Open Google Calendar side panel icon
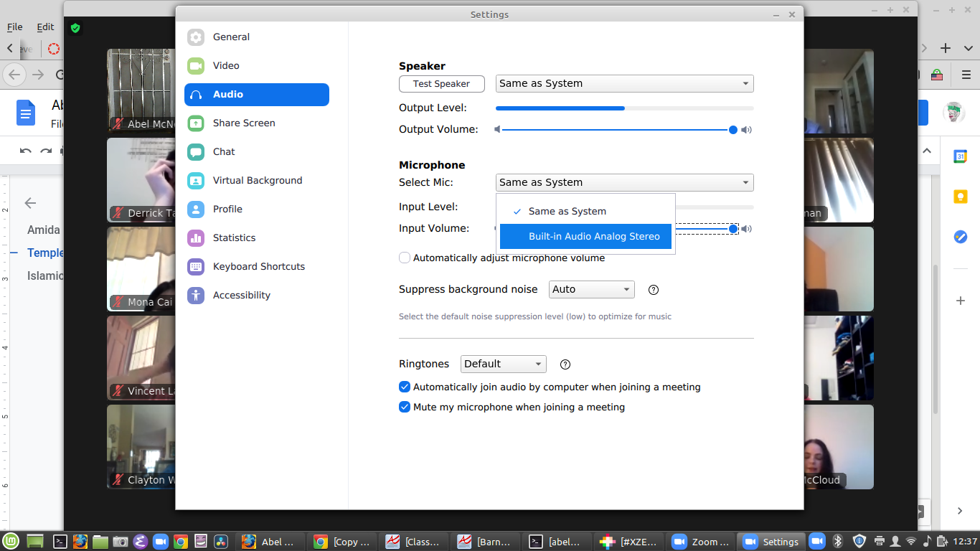This screenshot has width=980, height=551. click(961, 156)
